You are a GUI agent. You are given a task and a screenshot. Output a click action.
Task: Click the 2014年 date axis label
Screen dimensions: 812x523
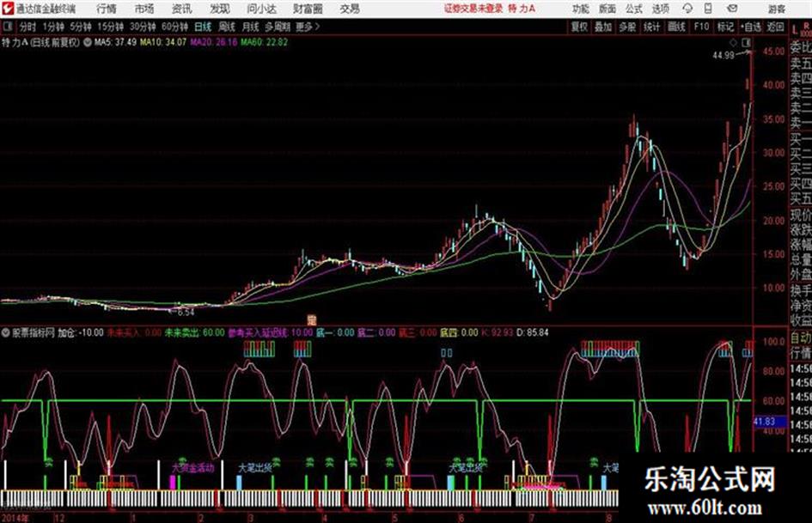[x=15, y=518]
